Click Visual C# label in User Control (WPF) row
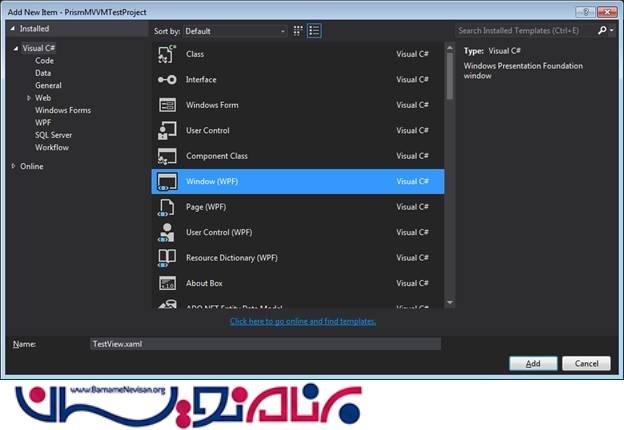This screenshot has height=430, width=624. click(x=412, y=232)
